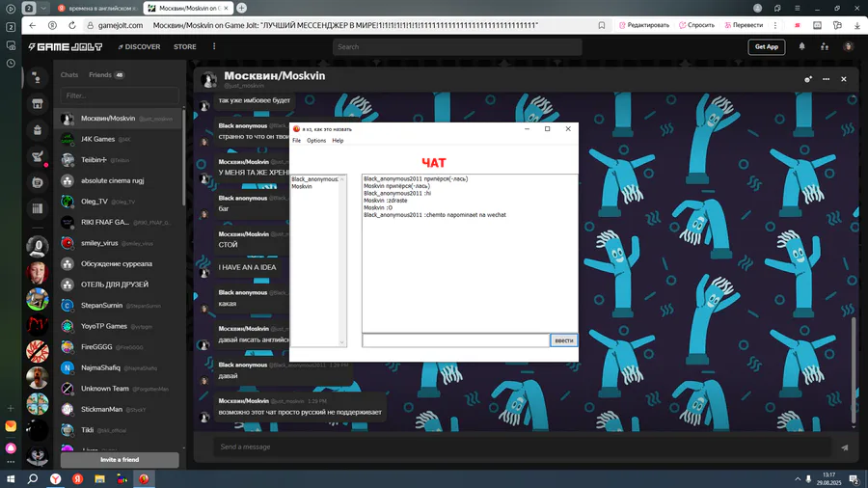This screenshot has height=488, width=868.
Task: Switch to the Friends tab
Action: point(106,74)
